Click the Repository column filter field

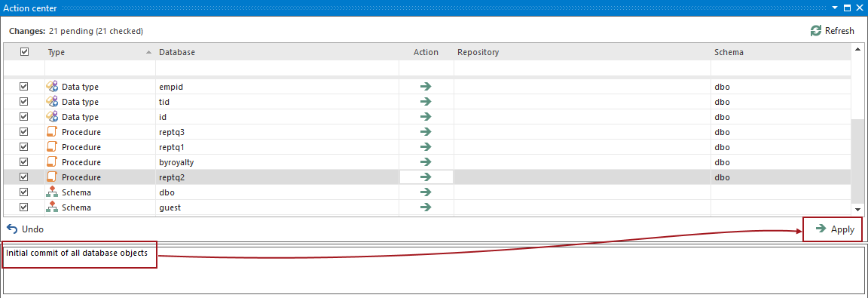pos(582,68)
